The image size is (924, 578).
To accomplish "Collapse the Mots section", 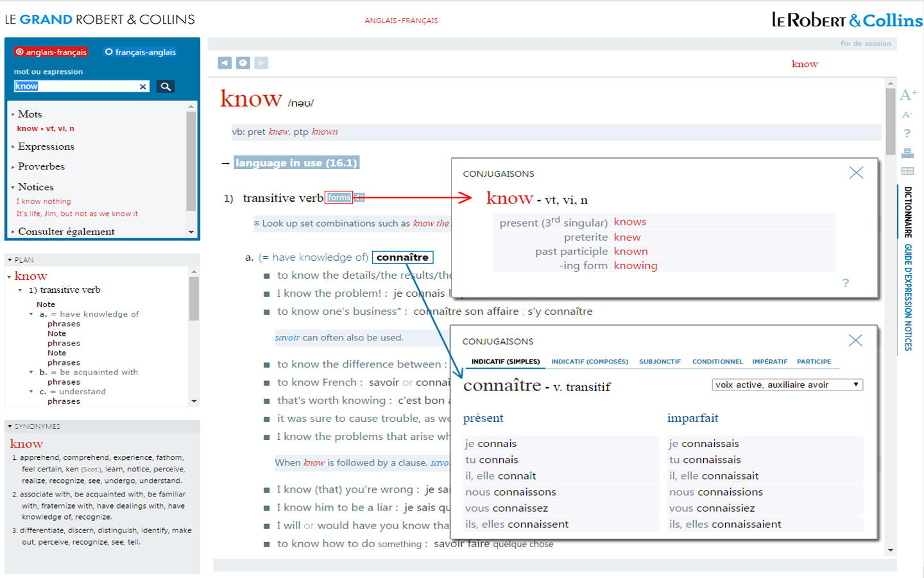I will [x=13, y=114].
